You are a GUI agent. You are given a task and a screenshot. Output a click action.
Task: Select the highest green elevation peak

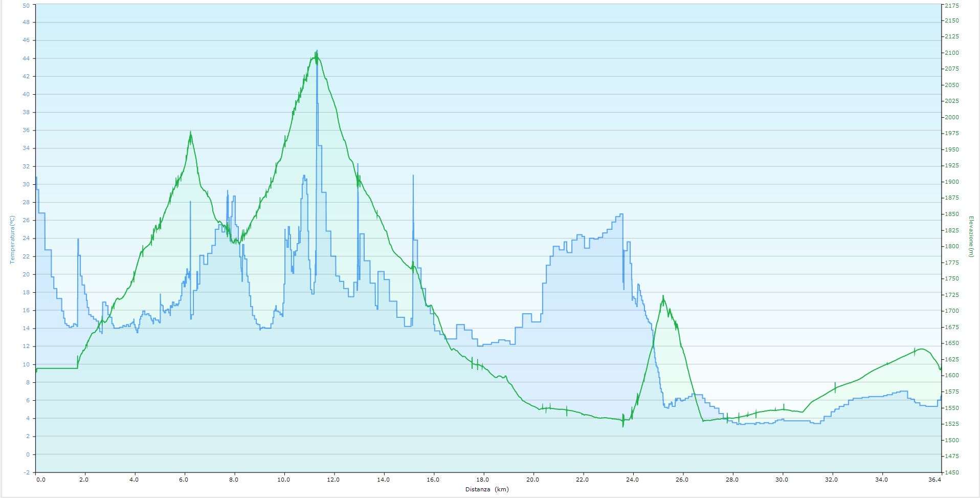(x=316, y=56)
